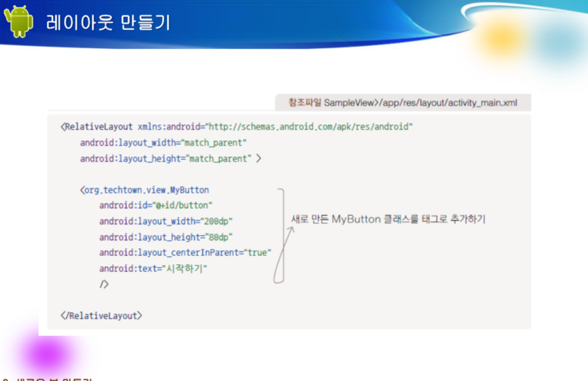The width and height of the screenshot is (588, 381).
Task: Click the android:layout_centerInParent="true" line
Action: tap(185, 253)
